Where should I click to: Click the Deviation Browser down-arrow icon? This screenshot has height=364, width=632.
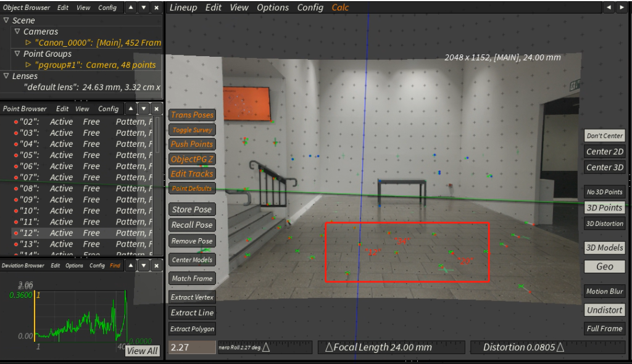[x=144, y=266]
